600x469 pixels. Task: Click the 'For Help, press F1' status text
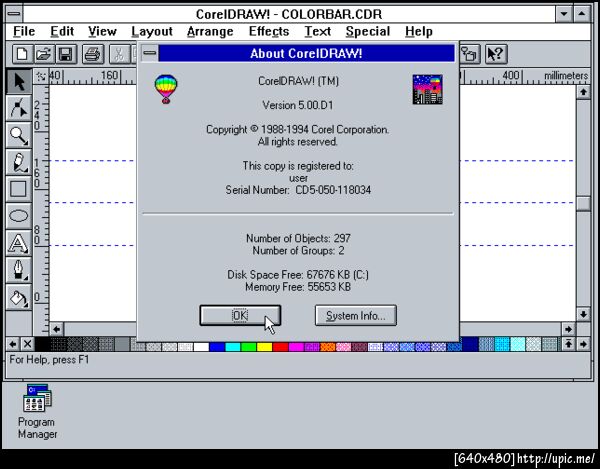49,360
